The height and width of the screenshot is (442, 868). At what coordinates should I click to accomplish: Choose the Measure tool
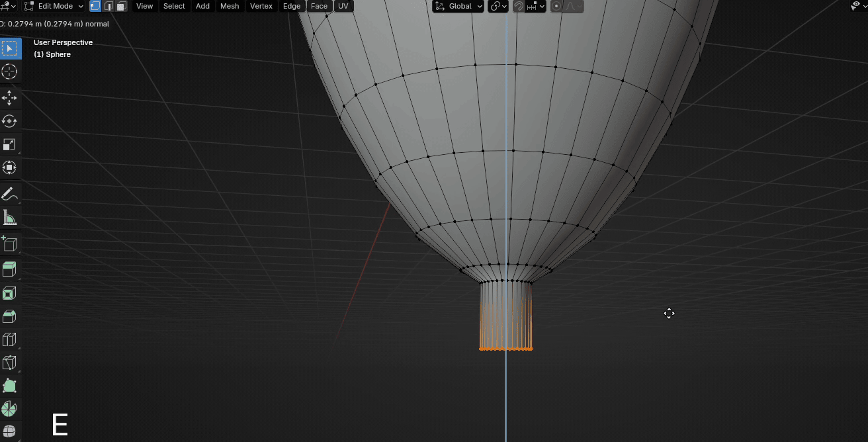click(9, 217)
